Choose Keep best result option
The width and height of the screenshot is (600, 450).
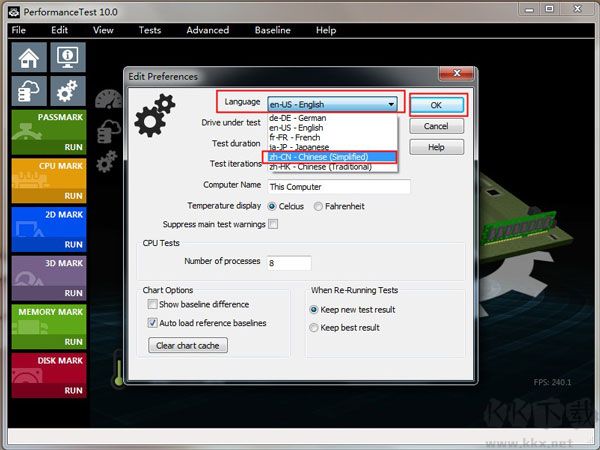pyautogui.click(x=314, y=327)
